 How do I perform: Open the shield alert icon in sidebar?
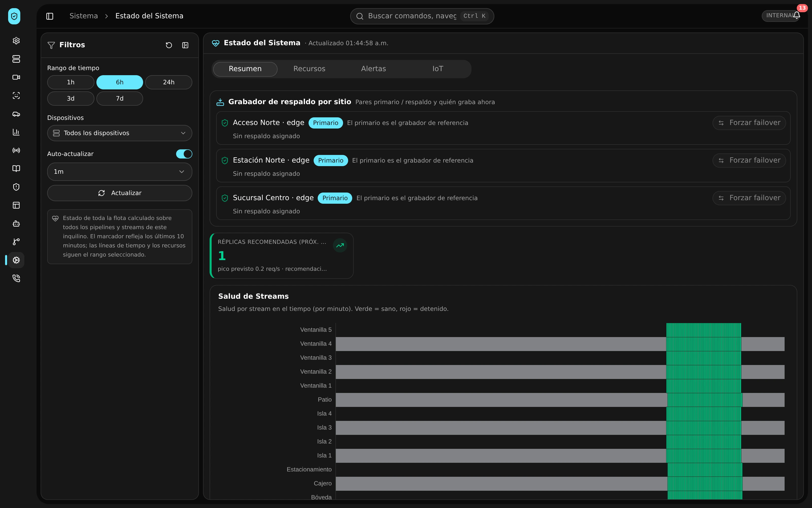click(x=16, y=187)
